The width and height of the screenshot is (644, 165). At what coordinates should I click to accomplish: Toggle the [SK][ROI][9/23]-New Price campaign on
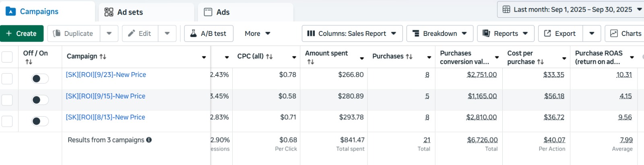coord(40,79)
